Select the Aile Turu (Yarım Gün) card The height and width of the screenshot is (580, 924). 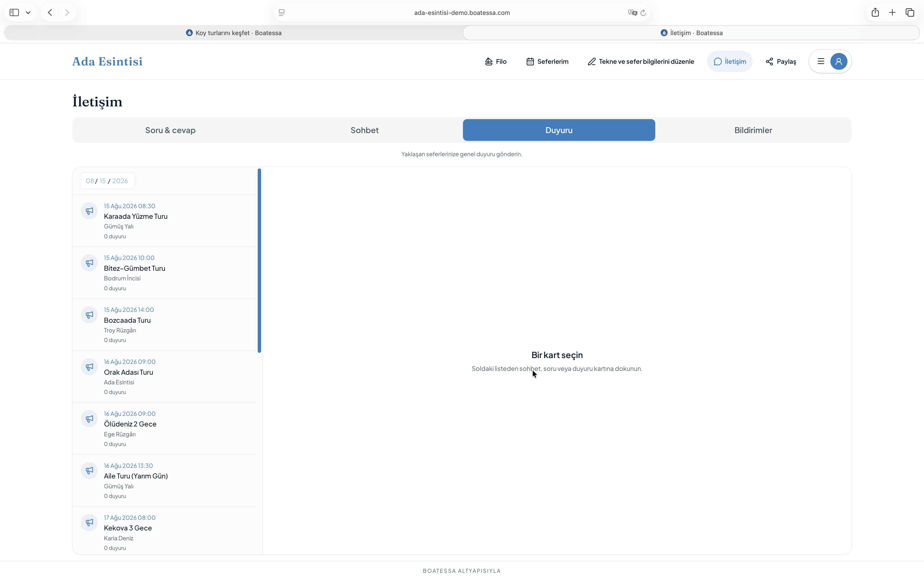[x=164, y=481]
